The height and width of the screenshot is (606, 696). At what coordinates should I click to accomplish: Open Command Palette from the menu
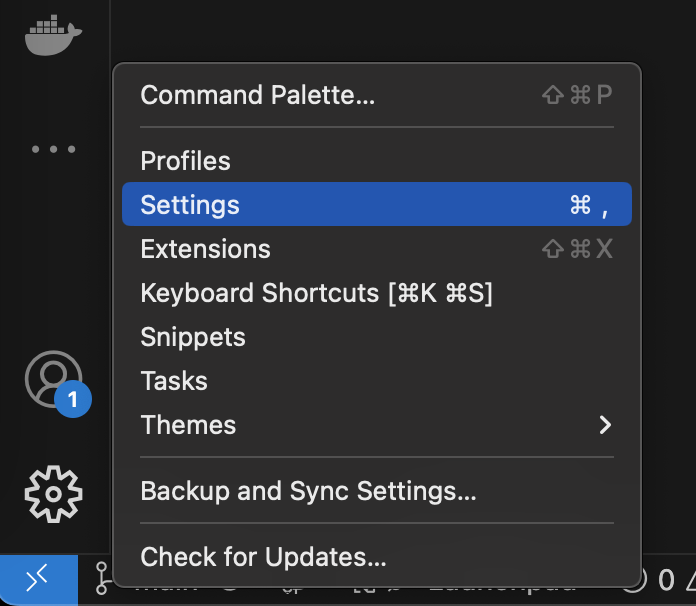coord(258,96)
